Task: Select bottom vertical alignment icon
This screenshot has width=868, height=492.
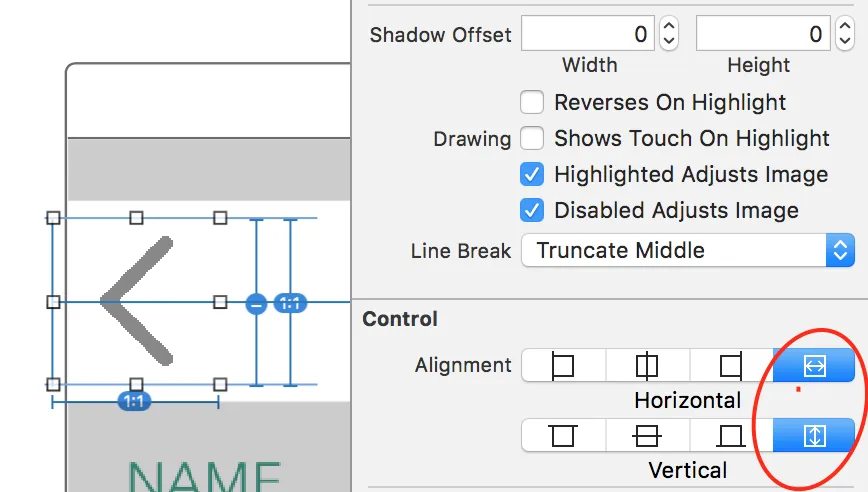Action: point(730,436)
